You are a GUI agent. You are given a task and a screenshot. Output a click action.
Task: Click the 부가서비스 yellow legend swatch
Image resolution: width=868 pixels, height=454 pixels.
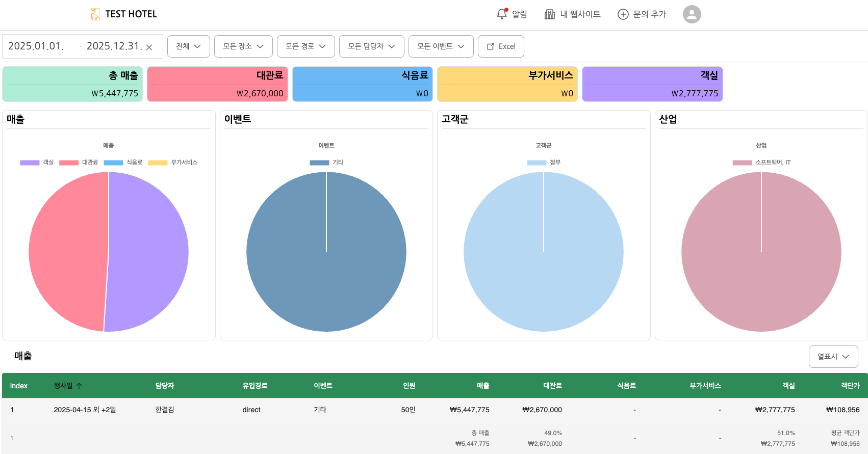point(158,163)
